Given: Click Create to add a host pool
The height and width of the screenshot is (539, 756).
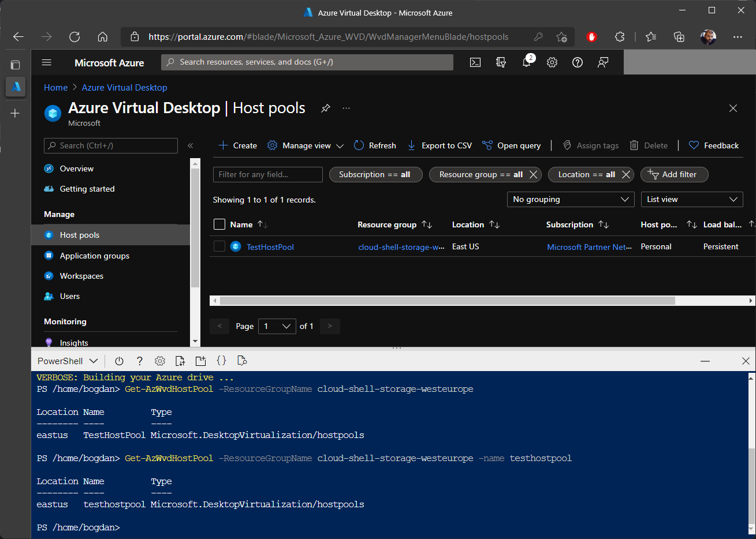Looking at the screenshot, I should pyautogui.click(x=237, y=145).
